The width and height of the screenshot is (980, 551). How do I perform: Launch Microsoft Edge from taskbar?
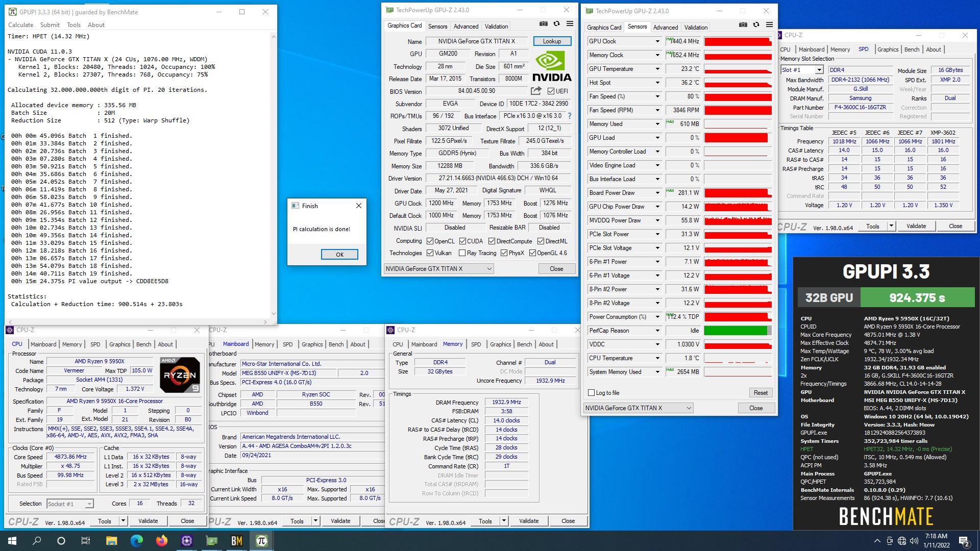click(x=136, y=541)
